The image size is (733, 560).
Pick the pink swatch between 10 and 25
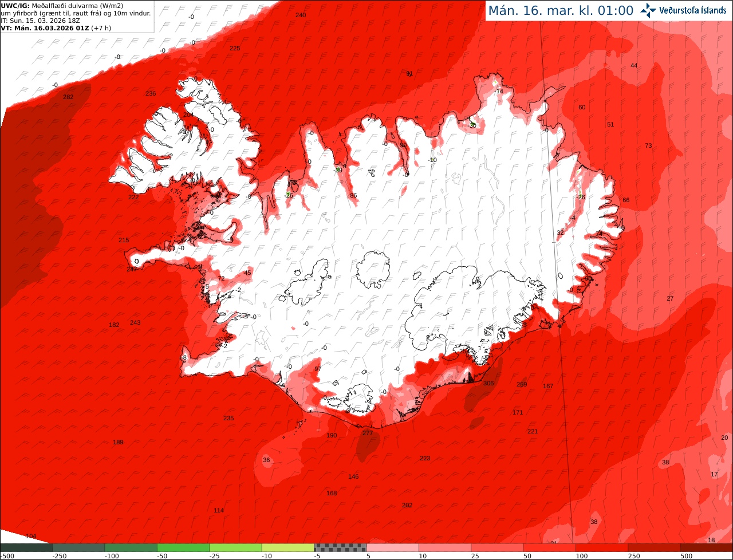[444, 547]
